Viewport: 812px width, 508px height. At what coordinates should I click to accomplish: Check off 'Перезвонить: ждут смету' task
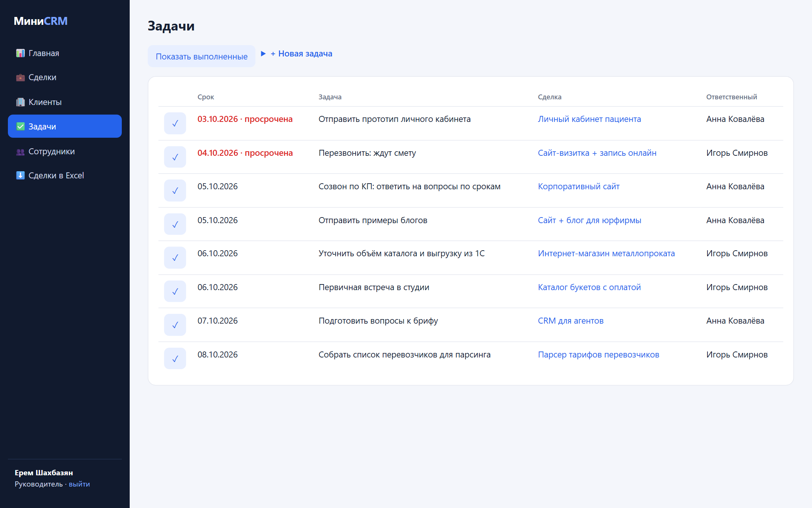[175, 157]
